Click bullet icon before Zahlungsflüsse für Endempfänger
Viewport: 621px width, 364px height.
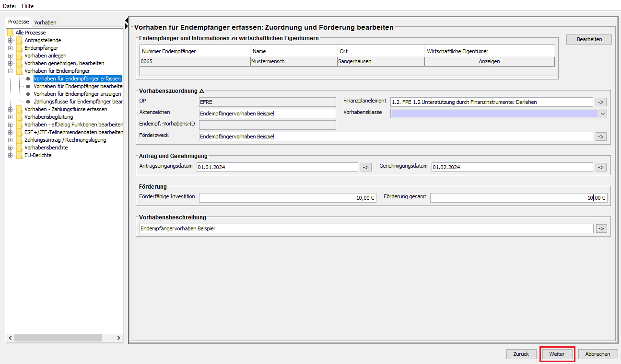[28, 102]
